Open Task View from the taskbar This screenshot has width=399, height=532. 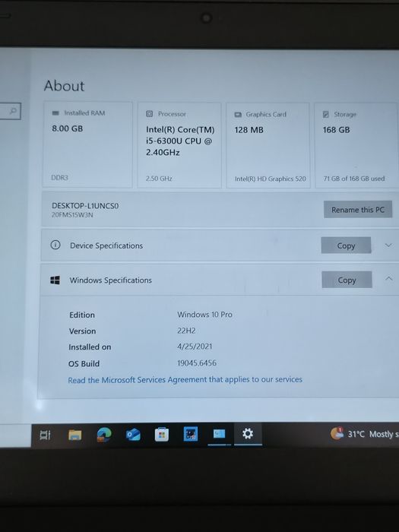pyautogui.click(x=45, y=435)
